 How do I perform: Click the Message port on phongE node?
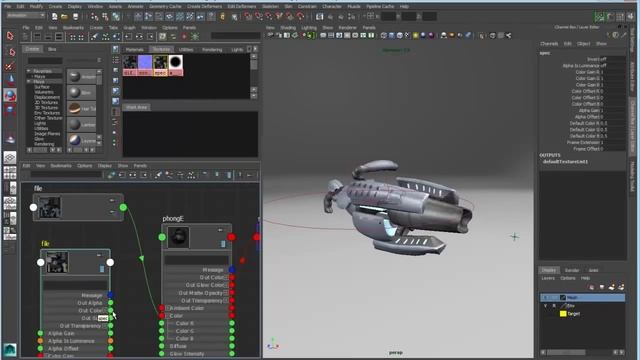232,270
